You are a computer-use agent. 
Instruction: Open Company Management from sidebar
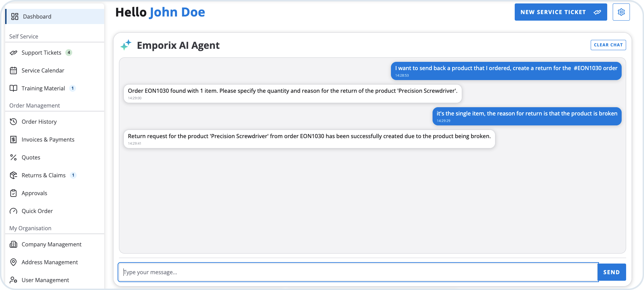[51, 244]
